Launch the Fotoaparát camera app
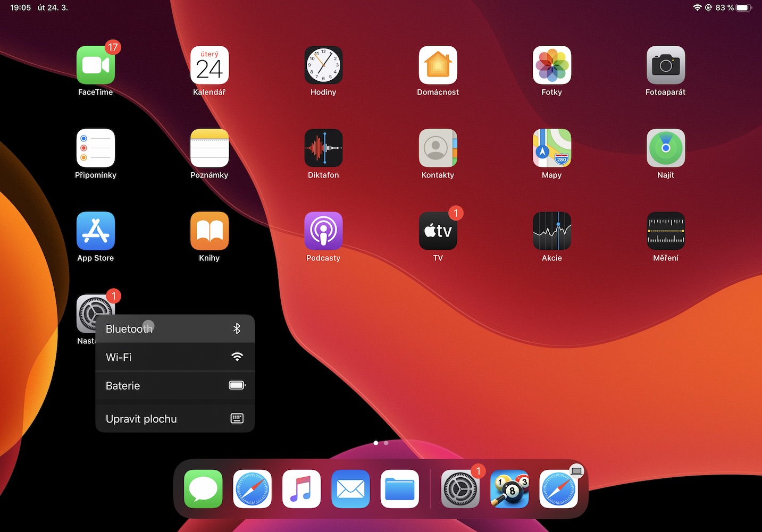 (x=666, y=65)
